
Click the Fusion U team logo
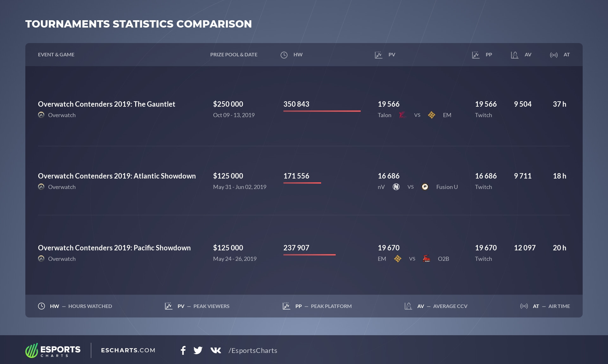click(425, 187)
